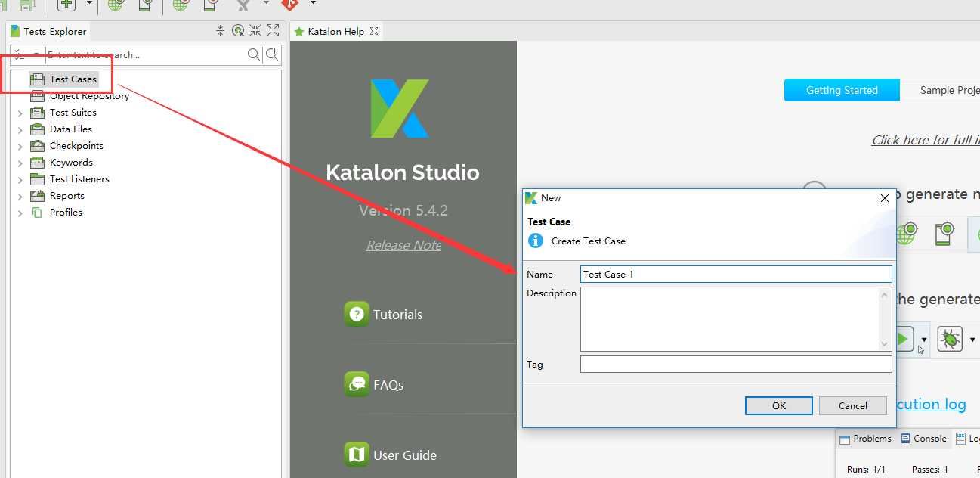
Task: Close the New dialog with its X button
Action: [x=885, y=198]
